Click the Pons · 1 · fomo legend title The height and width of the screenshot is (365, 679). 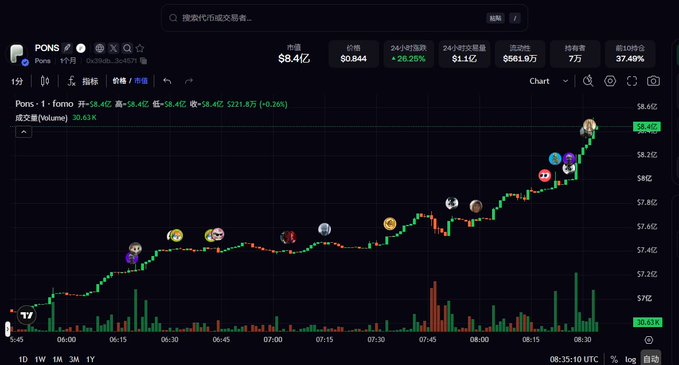[44, 104]
